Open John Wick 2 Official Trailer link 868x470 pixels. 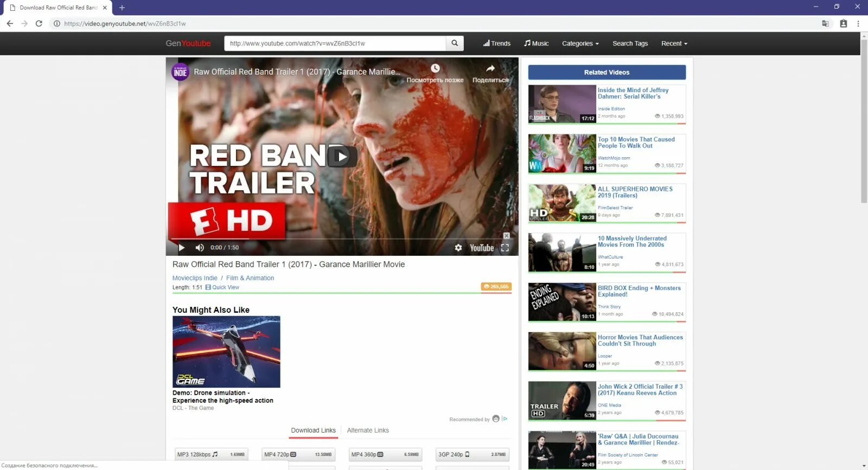tap(640, 390)
